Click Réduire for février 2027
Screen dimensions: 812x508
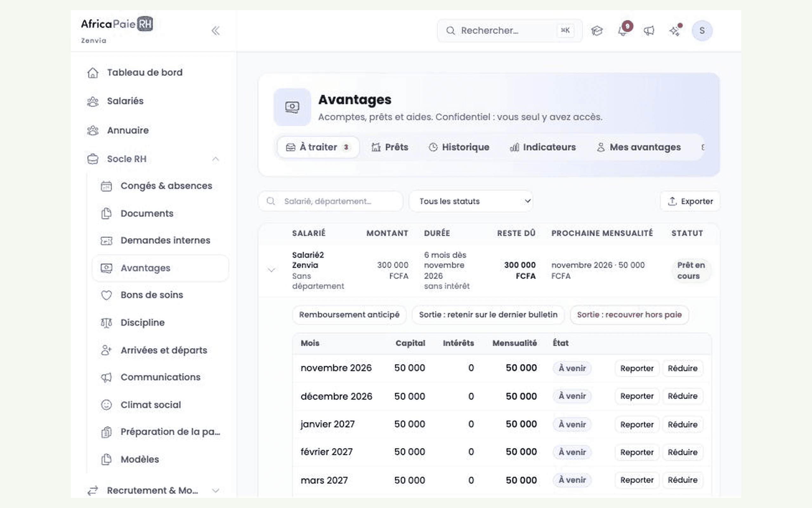click(x=683, y=452)
